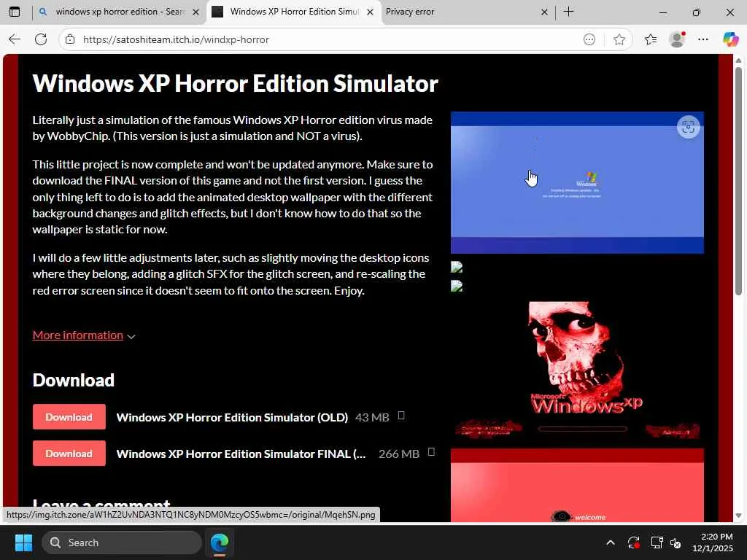The image size is (747, 560).
Task: Show hidden system tray icons
Action: coord(611,542)
